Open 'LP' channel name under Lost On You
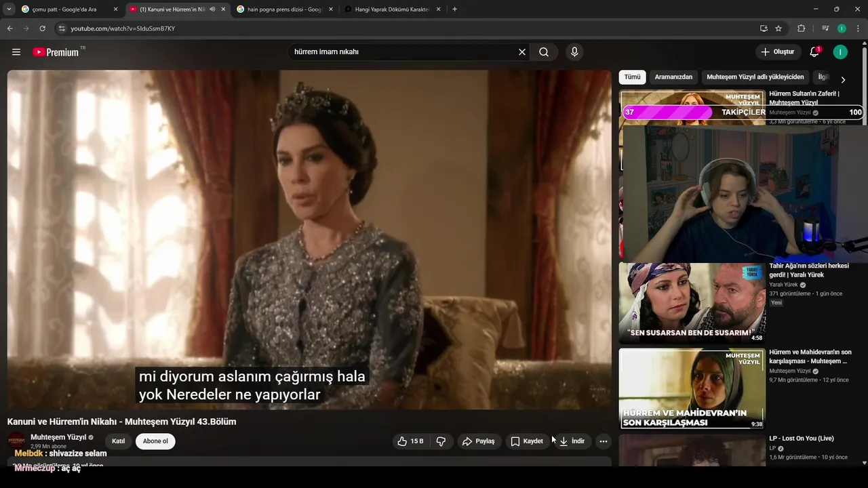This screenshot has height=488, width=868. click(772, 449)
